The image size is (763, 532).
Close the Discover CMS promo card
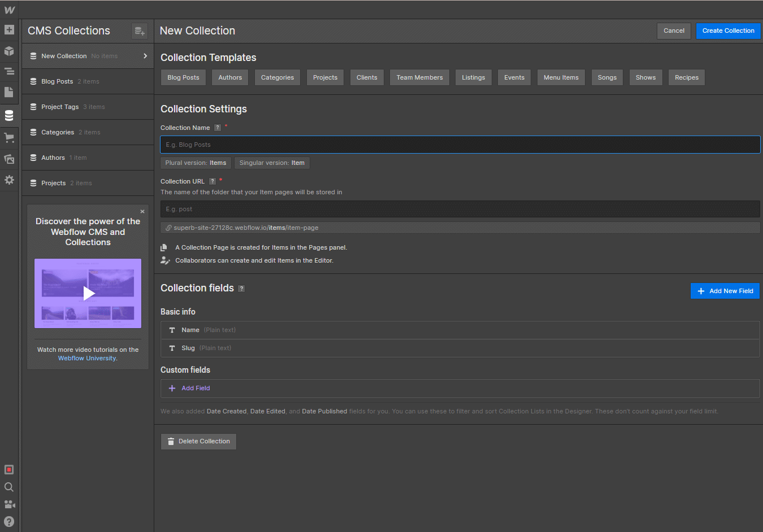pyautogui.click(x=142, y=211)
